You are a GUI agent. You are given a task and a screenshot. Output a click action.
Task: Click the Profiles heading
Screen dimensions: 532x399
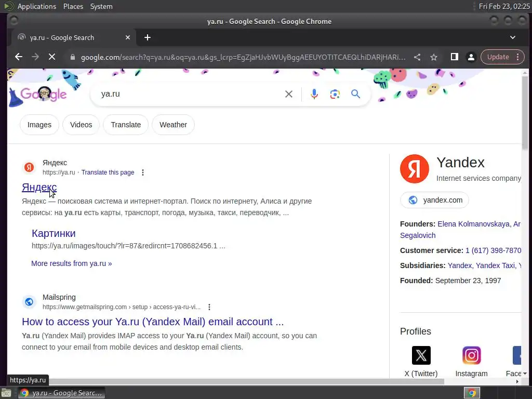pos(415,331)
